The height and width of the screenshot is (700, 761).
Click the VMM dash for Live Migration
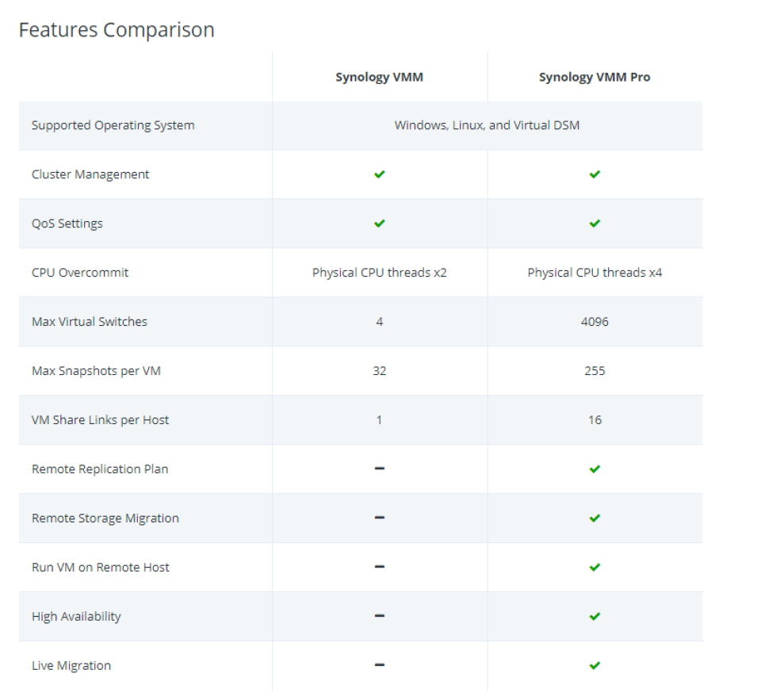(x=379, y=665)
